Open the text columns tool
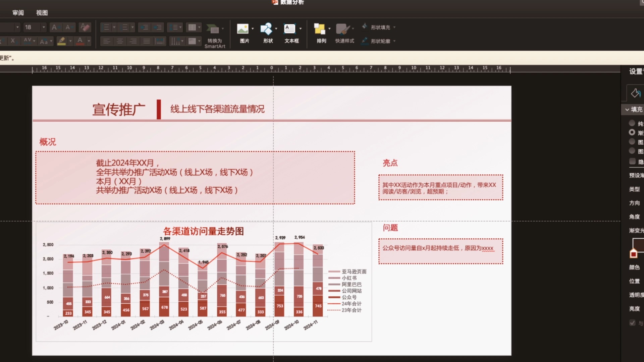This screenshot has width=644, height=362. (194, 27)
